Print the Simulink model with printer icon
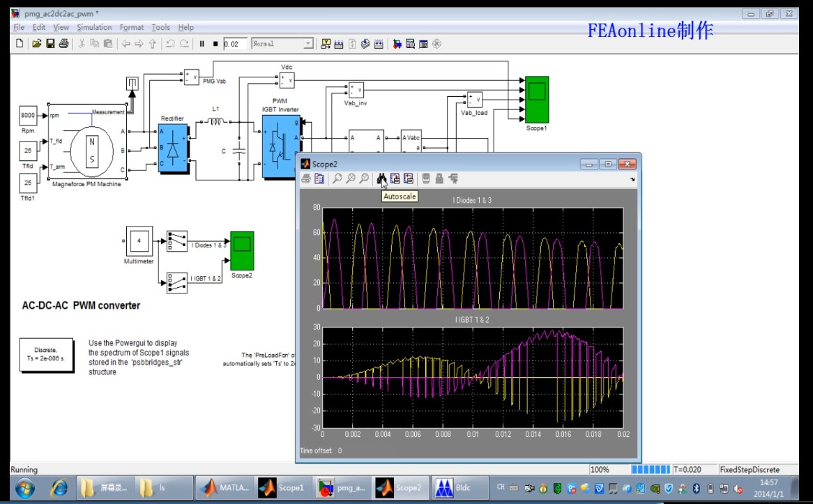 [x=63, y=44]
